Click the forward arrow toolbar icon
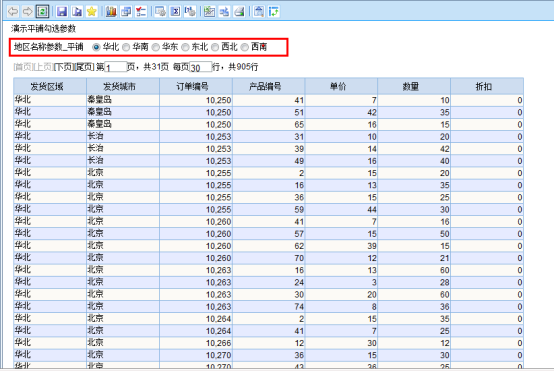Image resolution: width=554 pixels, height=371 pixels. pos(27,12)
